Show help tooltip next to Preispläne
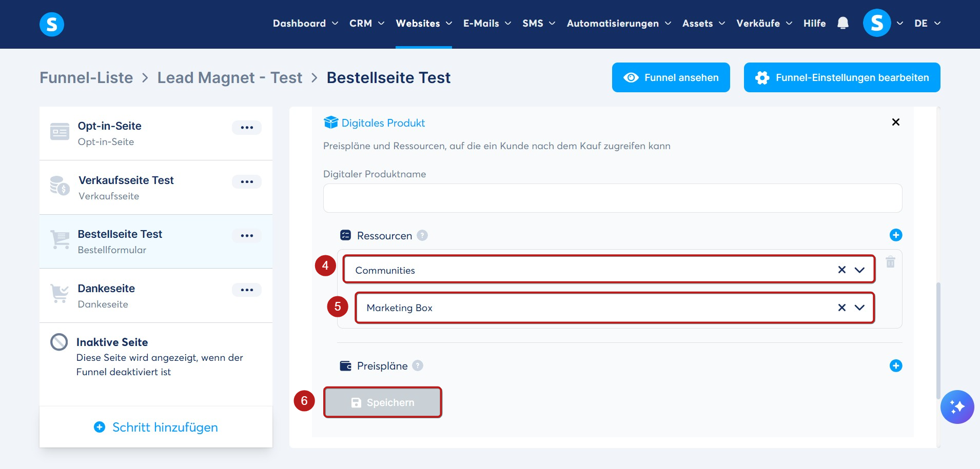Image resolution: width=980 pixels, height=469 pixels. pyautogui.click(x=418, y=365)
